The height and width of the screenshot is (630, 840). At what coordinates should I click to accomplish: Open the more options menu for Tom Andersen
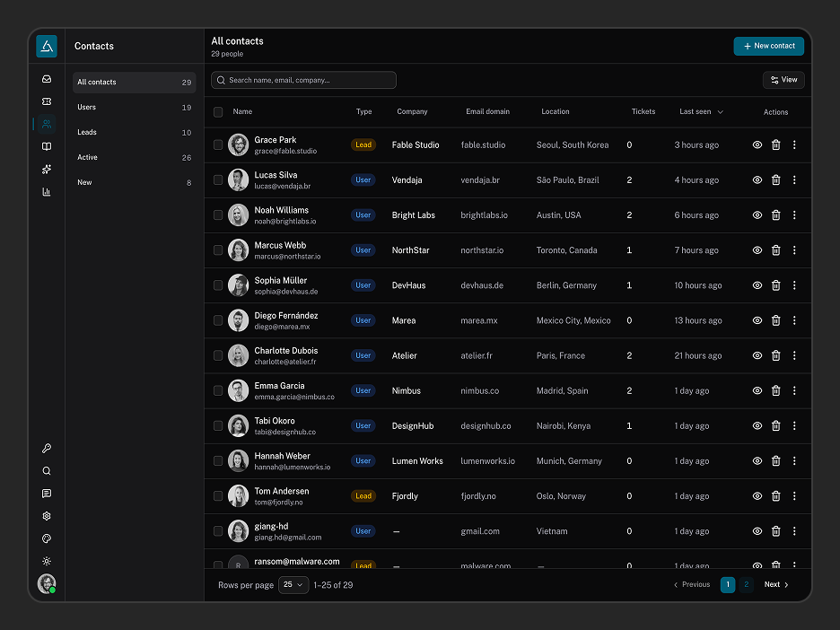pyautogui.click(x=794, y=496)
